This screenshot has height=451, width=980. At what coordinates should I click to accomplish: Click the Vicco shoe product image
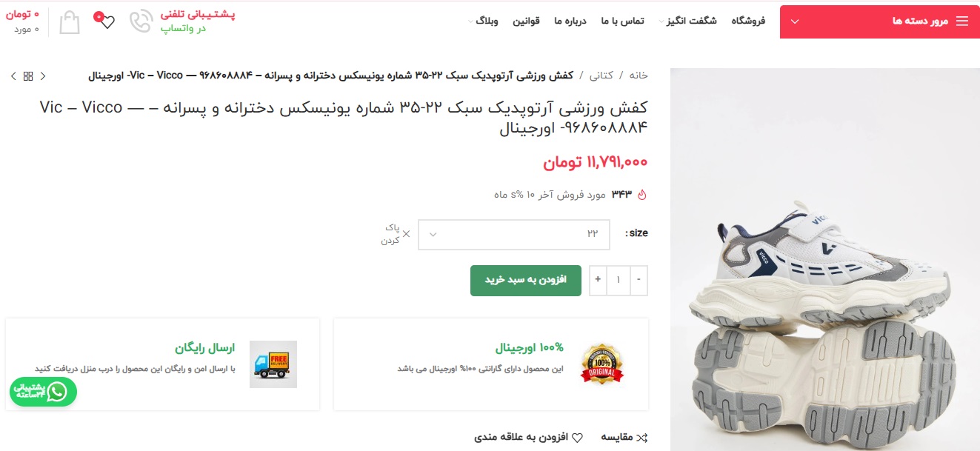point(825,259)
